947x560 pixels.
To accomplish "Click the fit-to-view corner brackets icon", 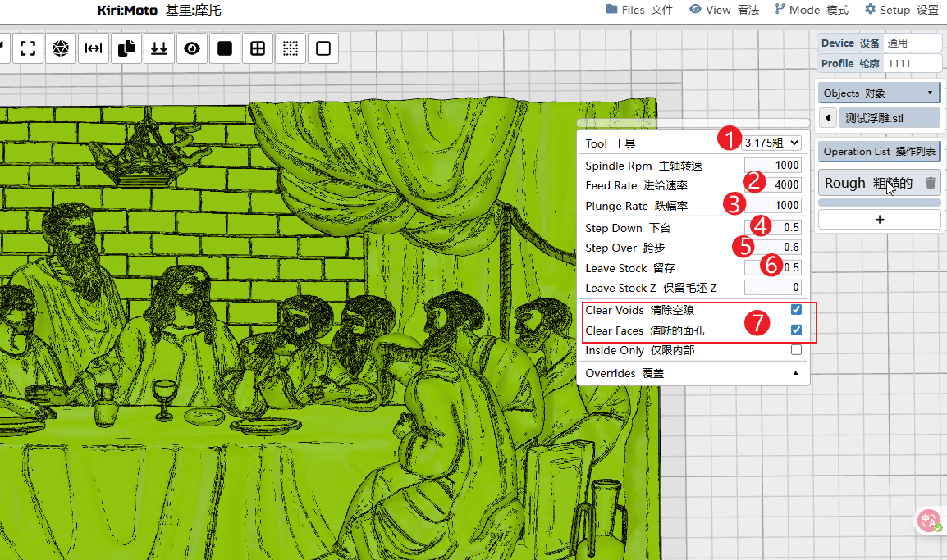I will pyautogui.click(x=28, y=49).
